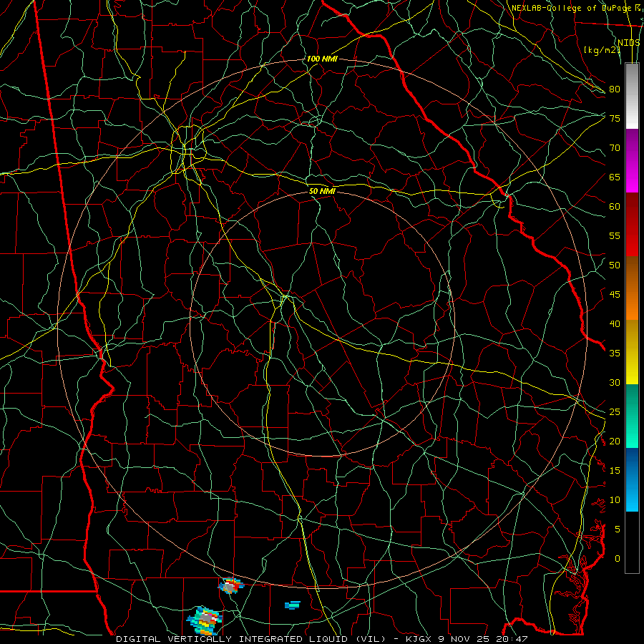This screenshot has width=644, height=644.
Task: Click the "KJGX" radar site identifier
Action: click(x=420, y=639)
